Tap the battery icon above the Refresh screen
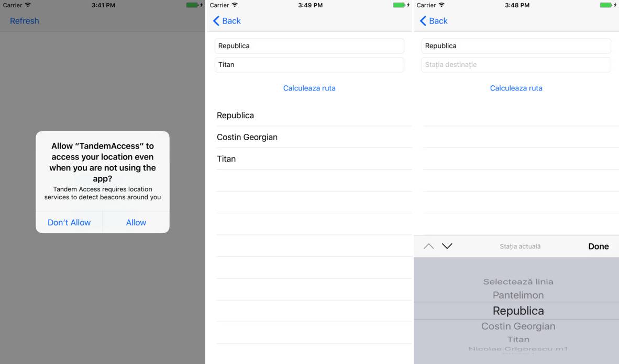This screenshot has width=619, height=364. click(193, 5)
